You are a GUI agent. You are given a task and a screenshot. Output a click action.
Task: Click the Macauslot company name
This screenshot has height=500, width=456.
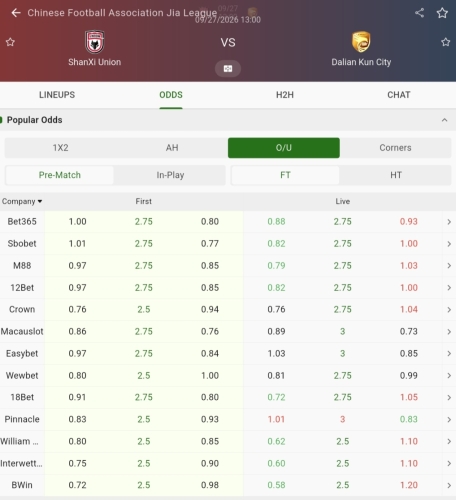coord(22,331)
